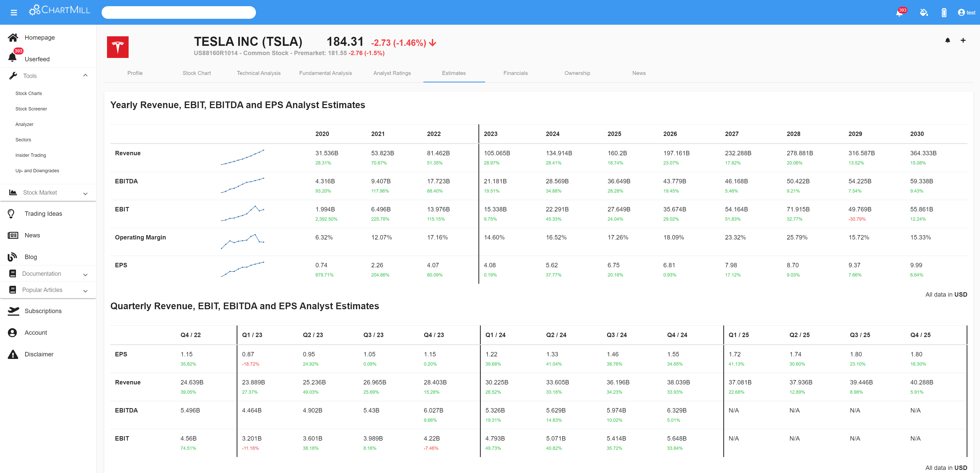Screen dimensions: 980x473
Task: Open the test user account menu
Action: pyautogui.click(x=966, y=13)
